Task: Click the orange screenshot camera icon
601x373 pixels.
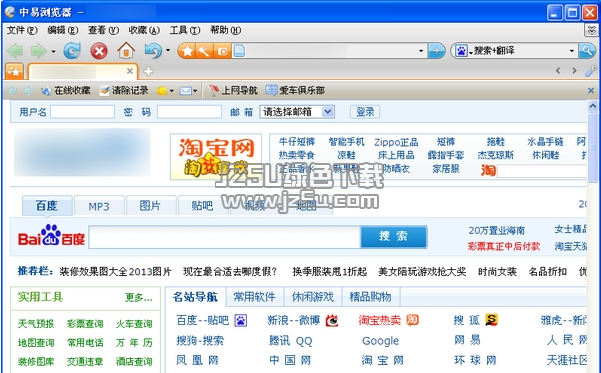Action: (x=222, y=51)
